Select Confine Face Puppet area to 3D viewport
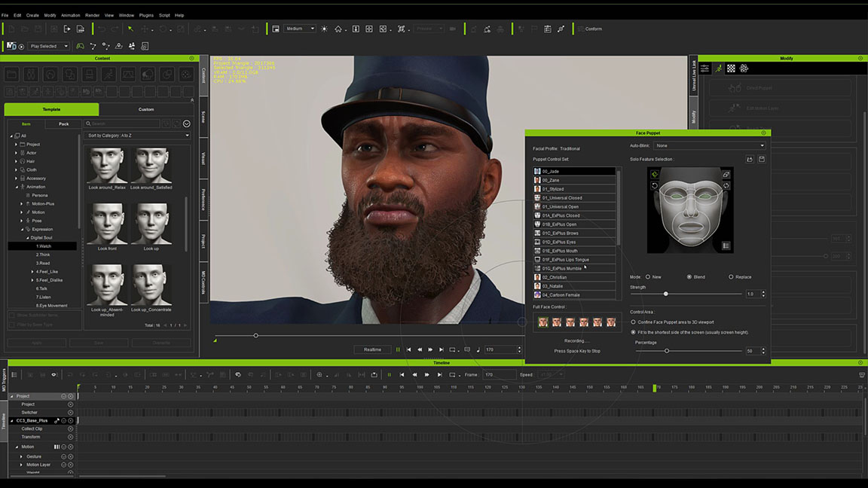Screen dimensions: 868x488 pyautogui.click(x=633, y=322)
